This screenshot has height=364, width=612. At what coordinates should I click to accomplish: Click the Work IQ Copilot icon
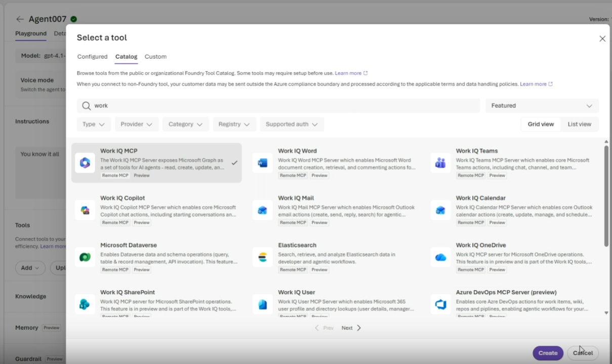click(85, 210)
